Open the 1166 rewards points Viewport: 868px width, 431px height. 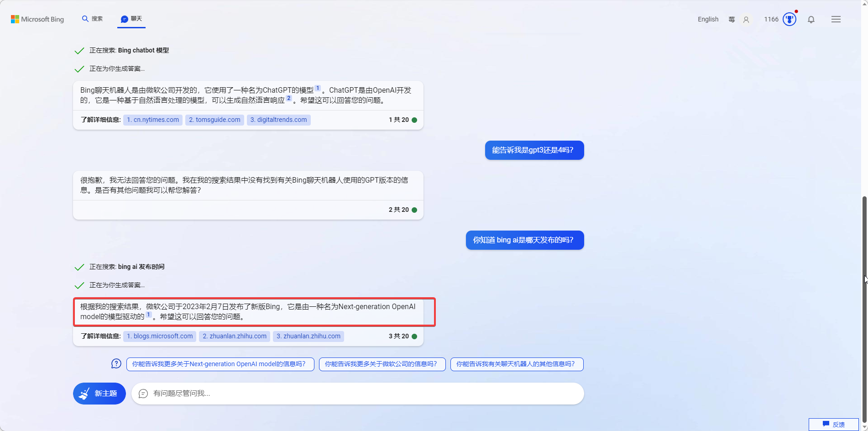click(771, 19)
